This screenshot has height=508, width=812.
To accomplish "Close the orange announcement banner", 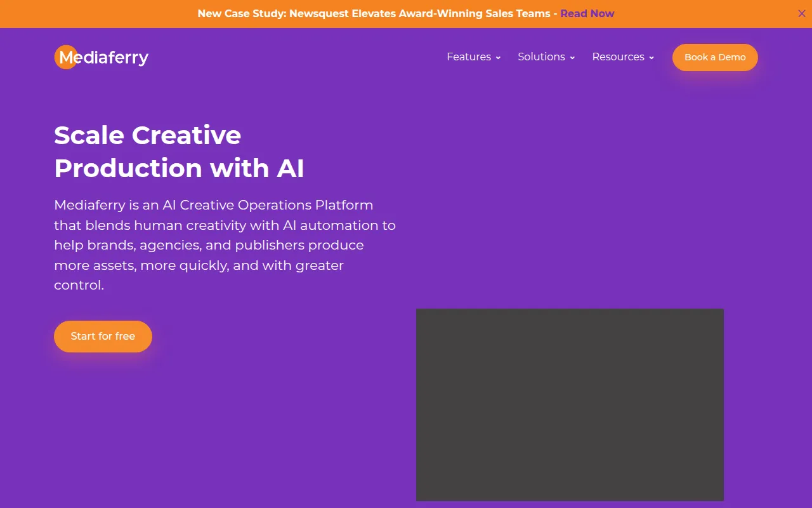I will (x=802, y=13).
